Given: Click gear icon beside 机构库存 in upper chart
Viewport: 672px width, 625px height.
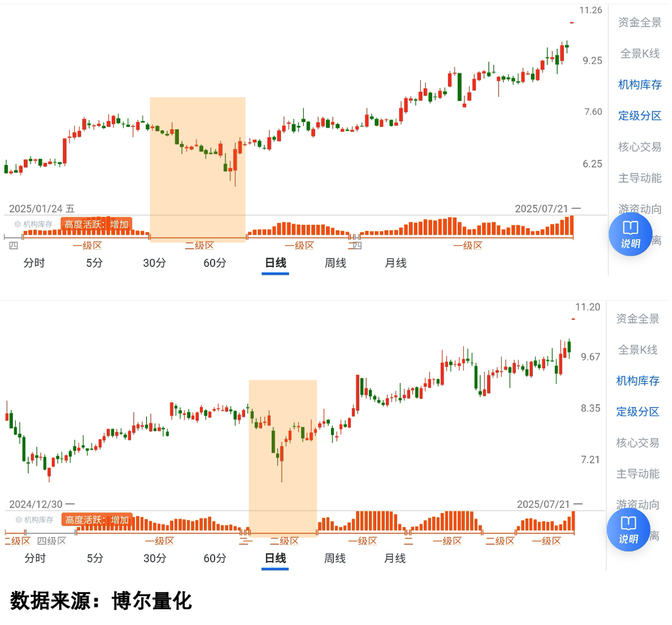Looking at the screenshot, I should [x=18, y=224].
